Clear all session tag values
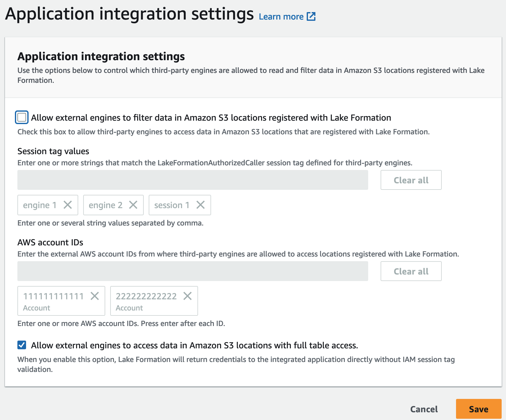 coord(411,180)
